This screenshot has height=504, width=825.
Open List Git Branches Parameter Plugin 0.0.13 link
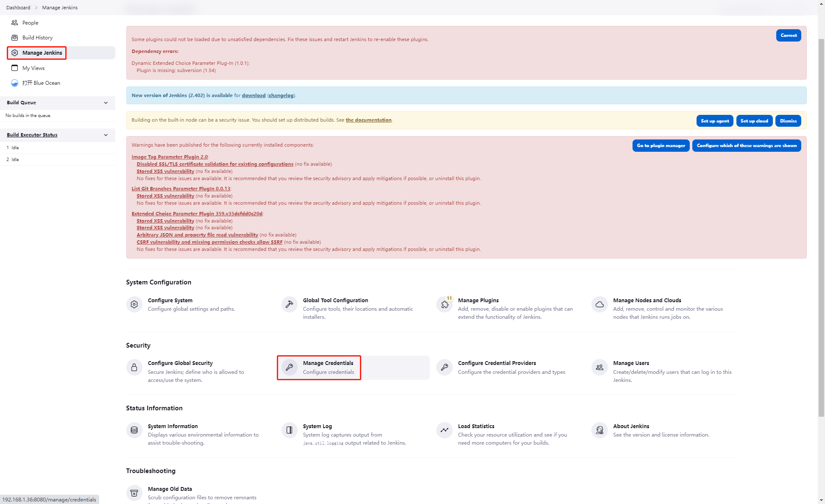tap(181, 189)
